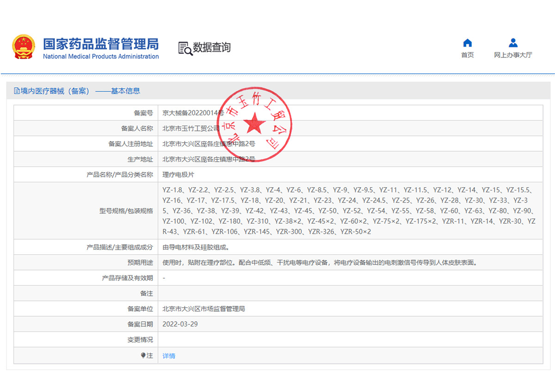This screenshot has height=392, width=555.
Task: Open the 首页 text label
Action: tap(467, 55)
